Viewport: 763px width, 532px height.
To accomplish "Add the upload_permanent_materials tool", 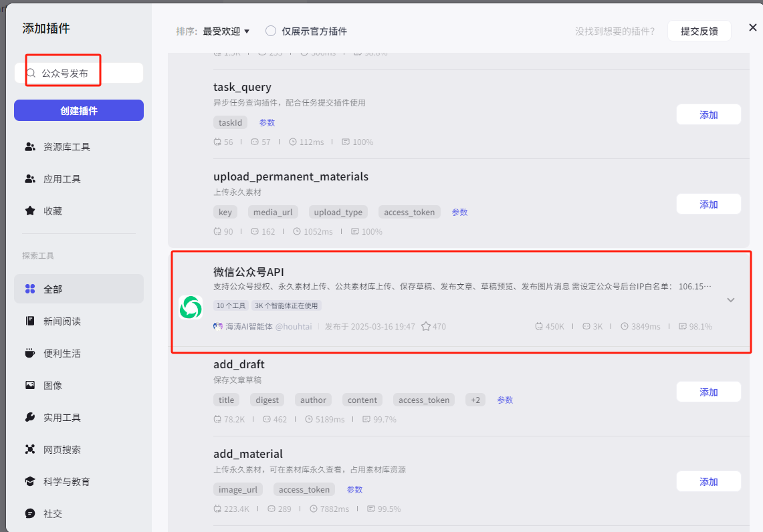I will coord(709,205).
